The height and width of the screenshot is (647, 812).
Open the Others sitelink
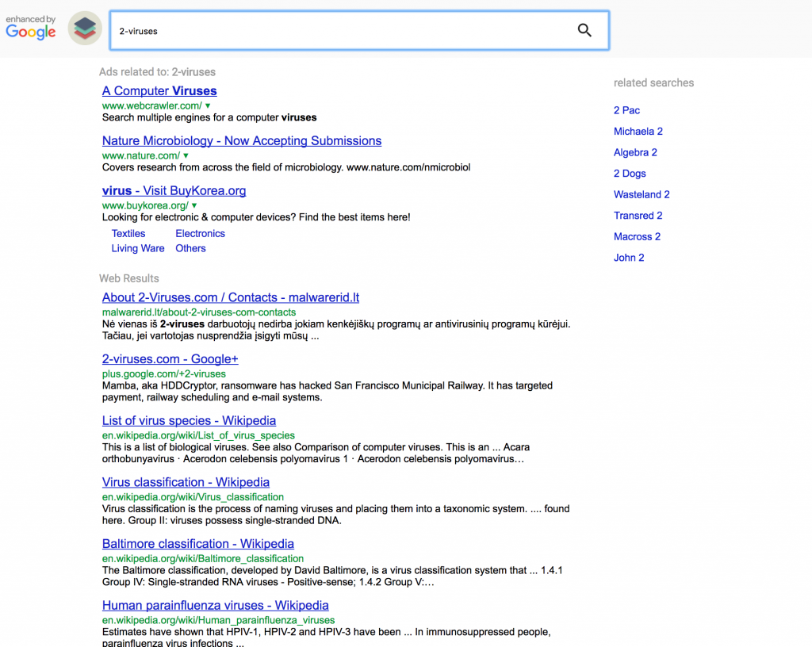190,248
